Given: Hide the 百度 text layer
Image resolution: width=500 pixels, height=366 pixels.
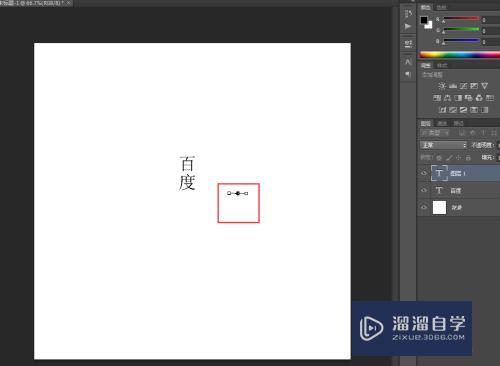Looking at the screenshot, I should pyautogui.click(x=424, y=190).
